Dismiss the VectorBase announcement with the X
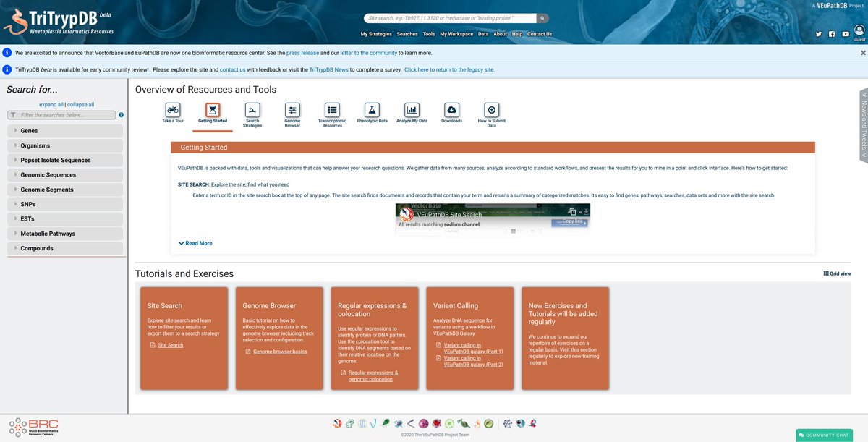The height and width of the screenshot is (442, 868). tap(863, 53)
